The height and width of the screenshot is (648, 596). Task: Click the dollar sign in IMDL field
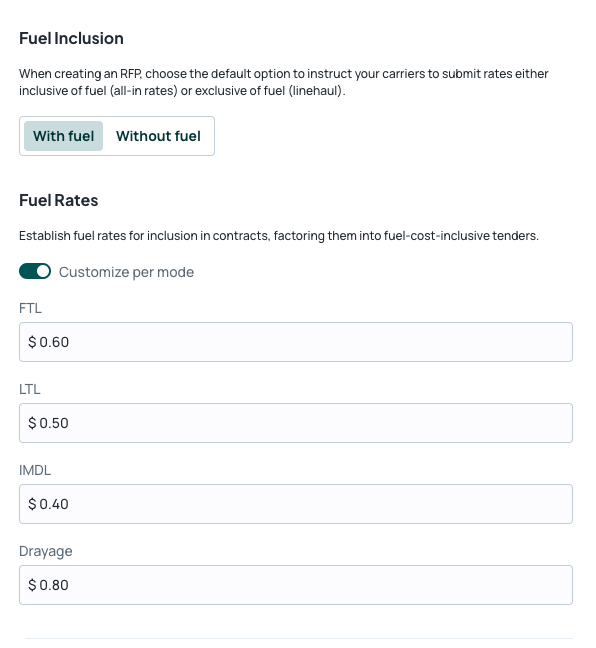pyautogui.click(x=32, y=504)
